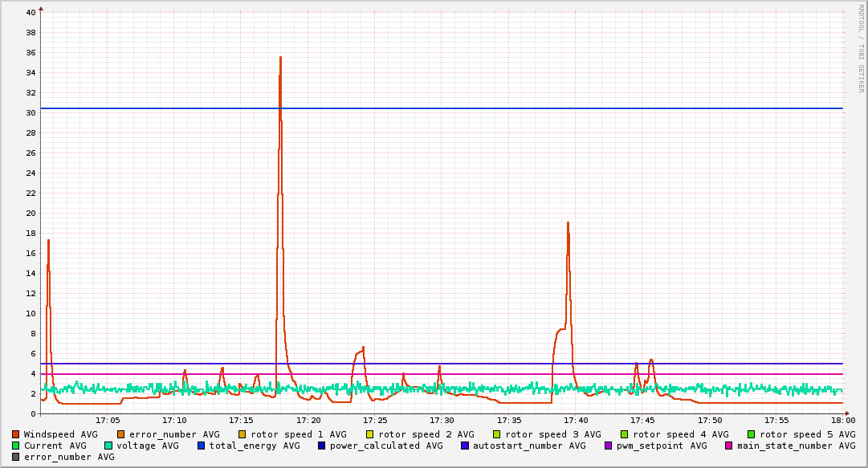Viewport: 868px width, 468px height.
Task: Click the RRDTOOL / TOBI OETIKER watermark
Action: click(x=861, y=48)
